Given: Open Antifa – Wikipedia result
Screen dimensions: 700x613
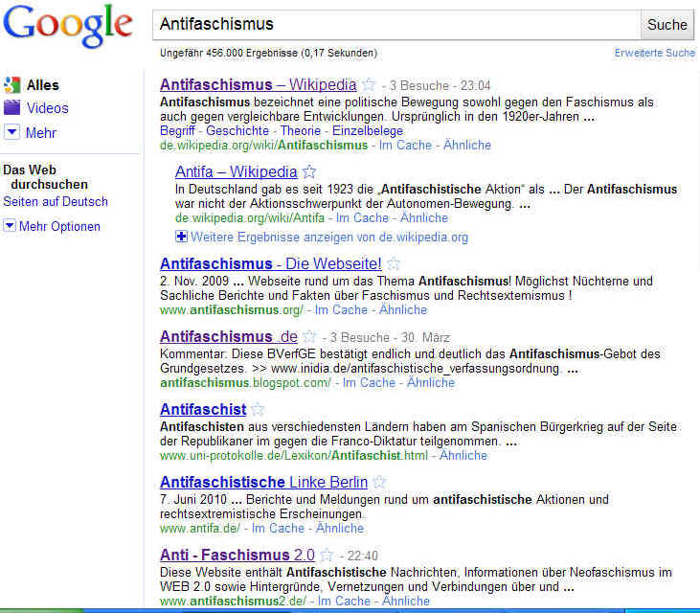Looking at the screenshot, I should (x=236, y=171).
